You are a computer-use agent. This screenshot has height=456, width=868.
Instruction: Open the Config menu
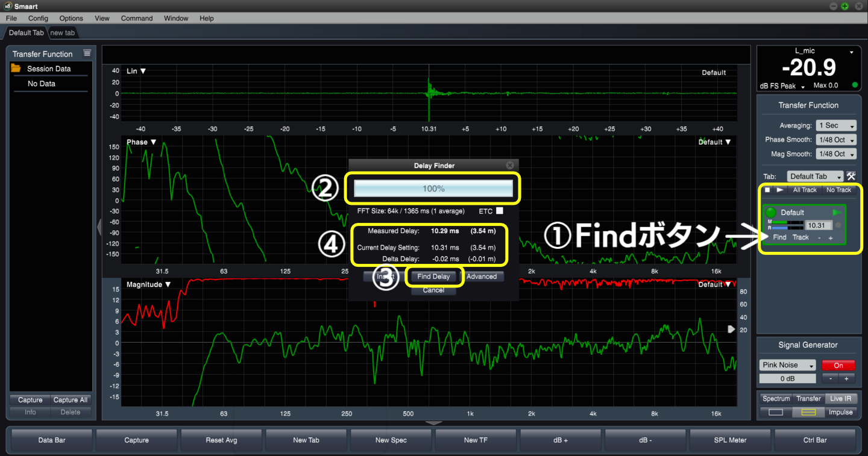38,18
